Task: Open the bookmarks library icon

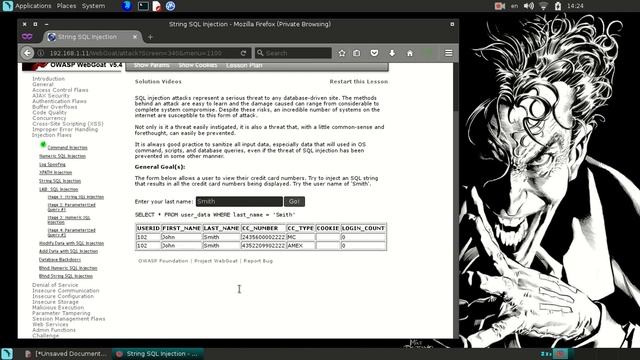Action: [357, 53]
